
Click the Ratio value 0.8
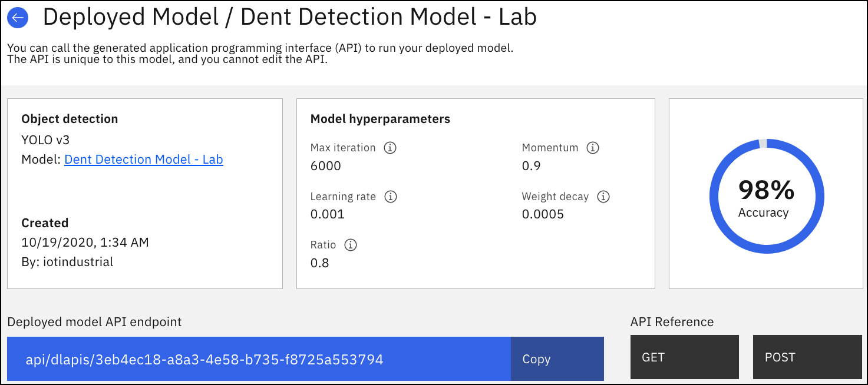pyautogui.click(x=319, y=263)
